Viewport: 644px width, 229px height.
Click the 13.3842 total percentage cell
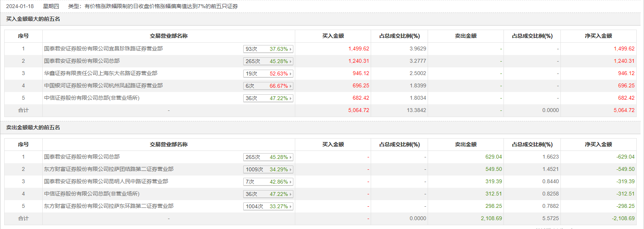point(416,110)
